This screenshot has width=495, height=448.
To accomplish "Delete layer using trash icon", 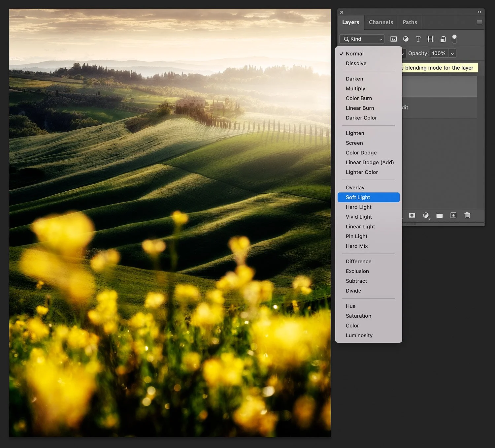I will [467, 215].
